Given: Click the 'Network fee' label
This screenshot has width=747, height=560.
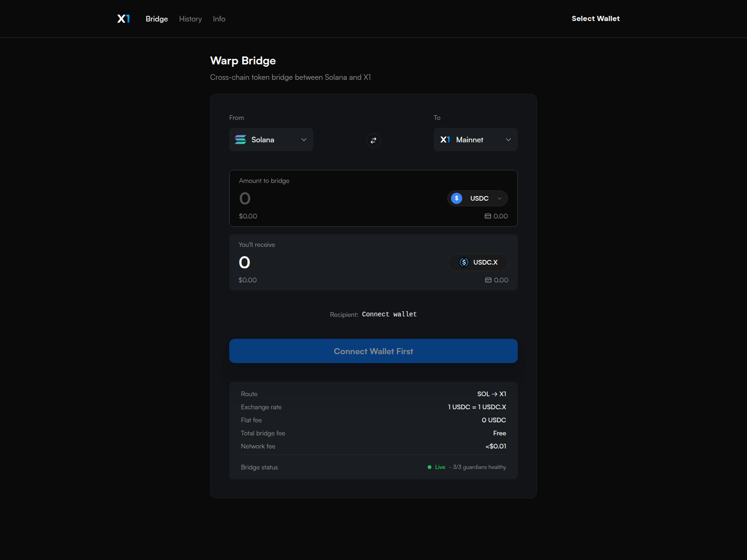Looking at the screenshot, I should (258, 446).
